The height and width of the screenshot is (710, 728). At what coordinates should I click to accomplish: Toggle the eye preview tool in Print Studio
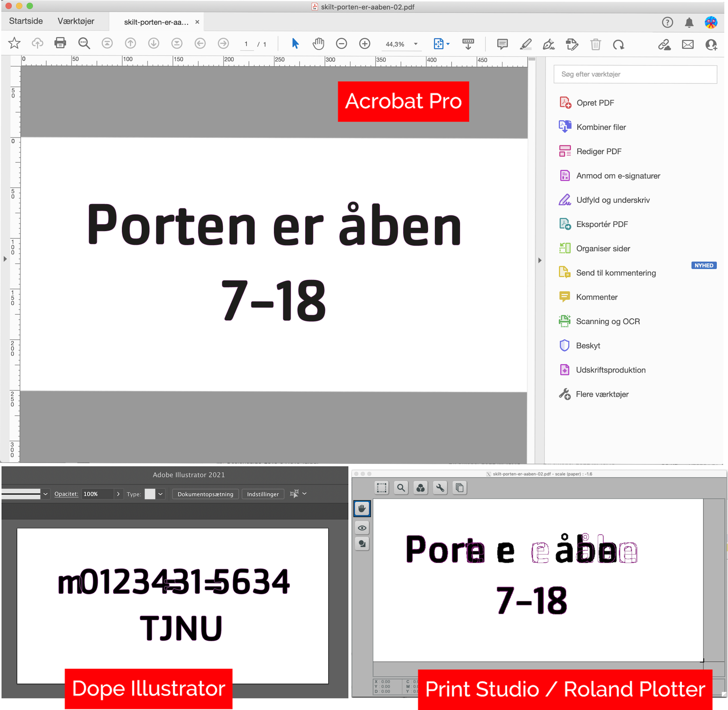pos(362,528)
